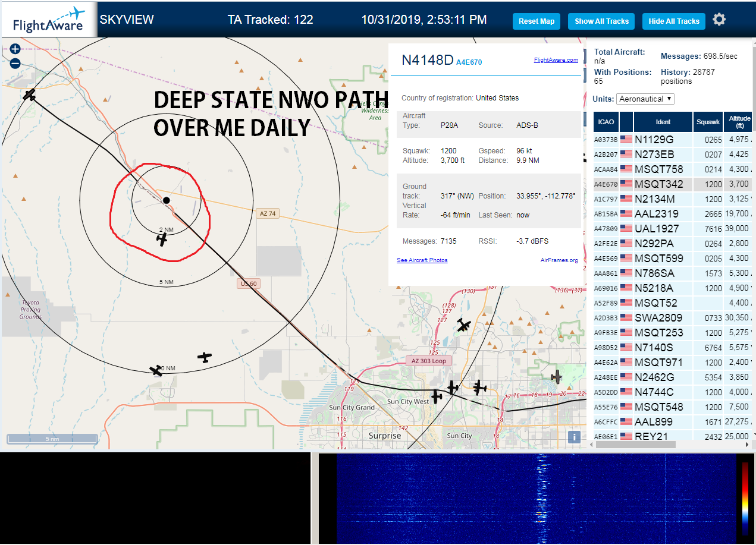The width and height of the screenshot is (756, 545).
Task: Select the aircraft icon on the 10 NM ring
Action: (156, 370)
